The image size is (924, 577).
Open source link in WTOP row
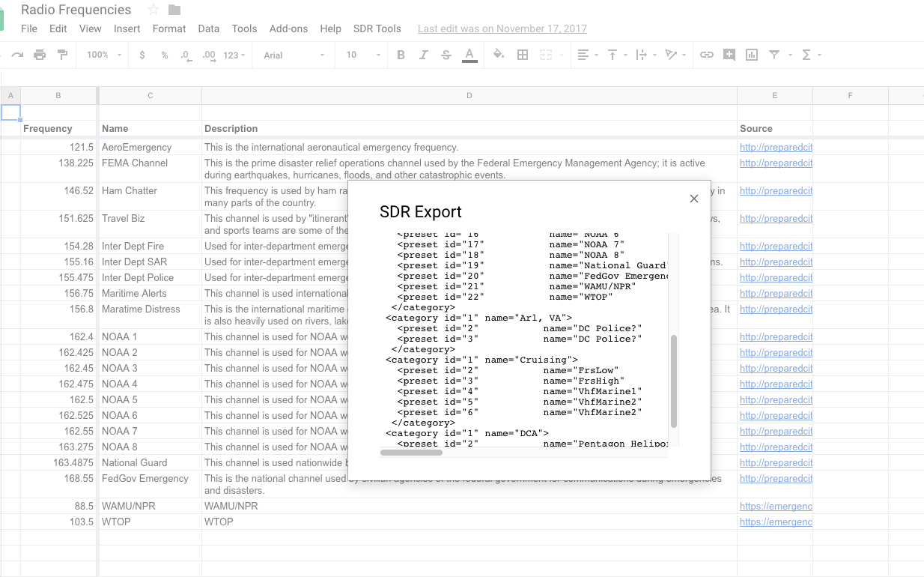click(x=776, y=522)
